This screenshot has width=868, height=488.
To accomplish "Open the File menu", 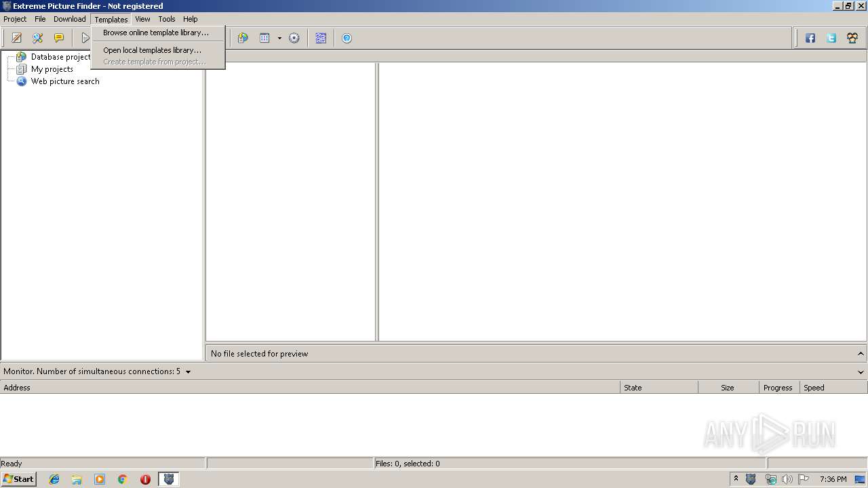I will click(40, 19).
